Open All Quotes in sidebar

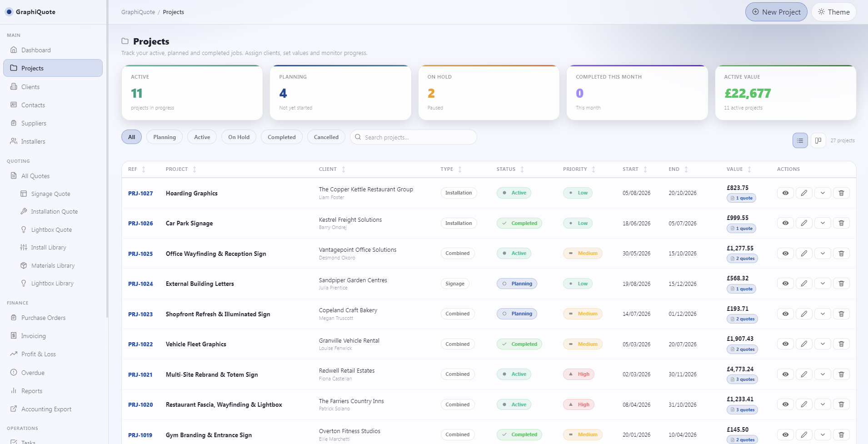53,176
